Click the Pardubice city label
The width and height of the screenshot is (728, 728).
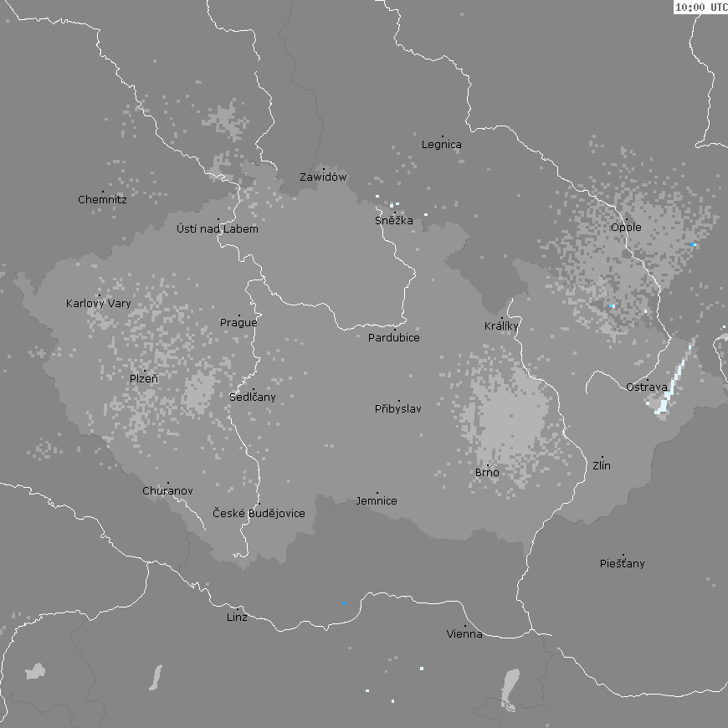(x=394, y=337)
